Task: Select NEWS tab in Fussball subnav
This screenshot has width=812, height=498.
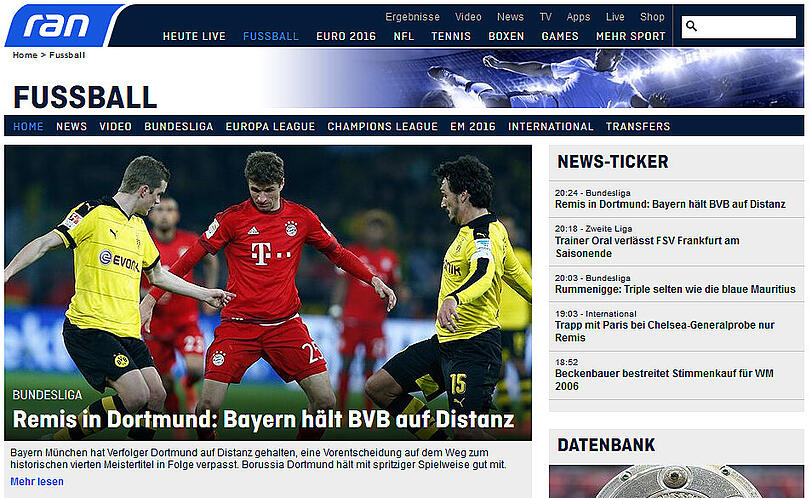Action: (x=71, y=126)
